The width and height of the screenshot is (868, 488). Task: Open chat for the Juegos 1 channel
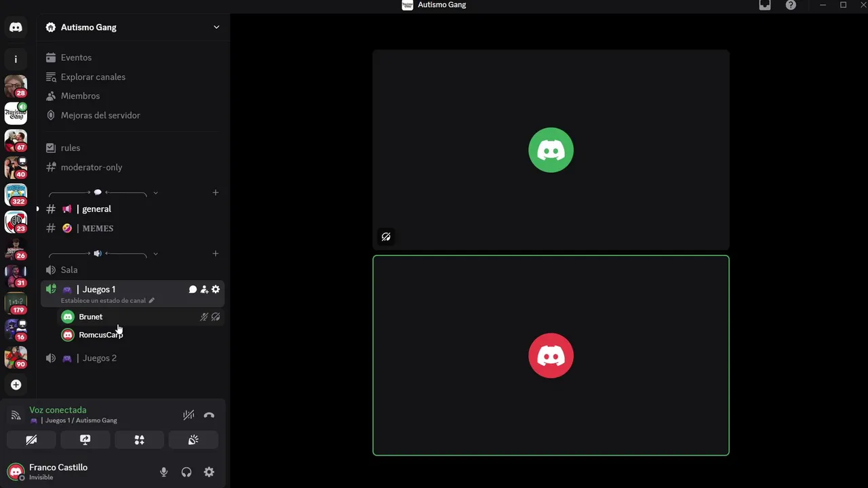point(193,289)
